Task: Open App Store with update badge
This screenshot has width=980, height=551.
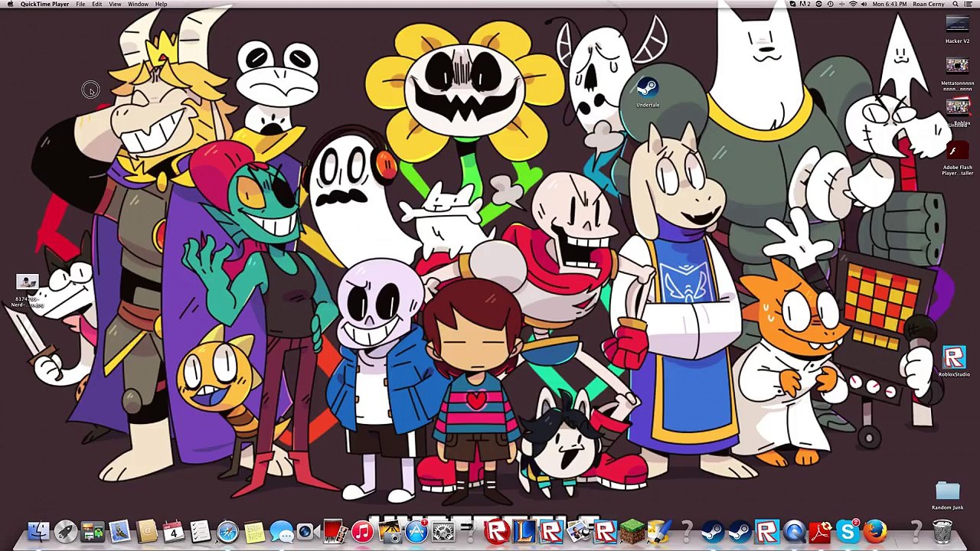Action: click(416, 532)
